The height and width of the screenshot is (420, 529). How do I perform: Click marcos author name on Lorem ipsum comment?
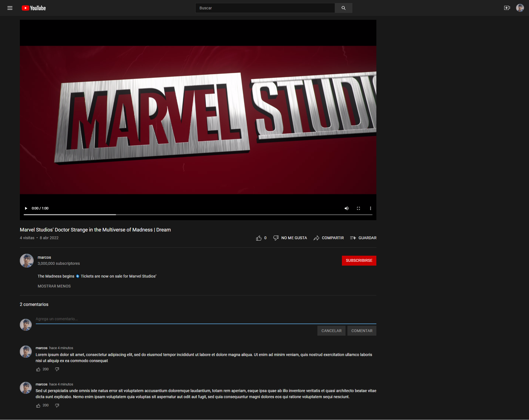coord(42,348)
